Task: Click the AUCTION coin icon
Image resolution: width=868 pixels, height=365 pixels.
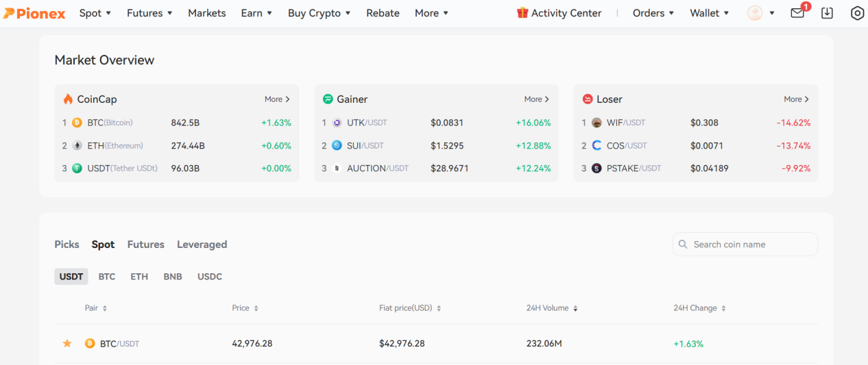Action: click(337, 168)
